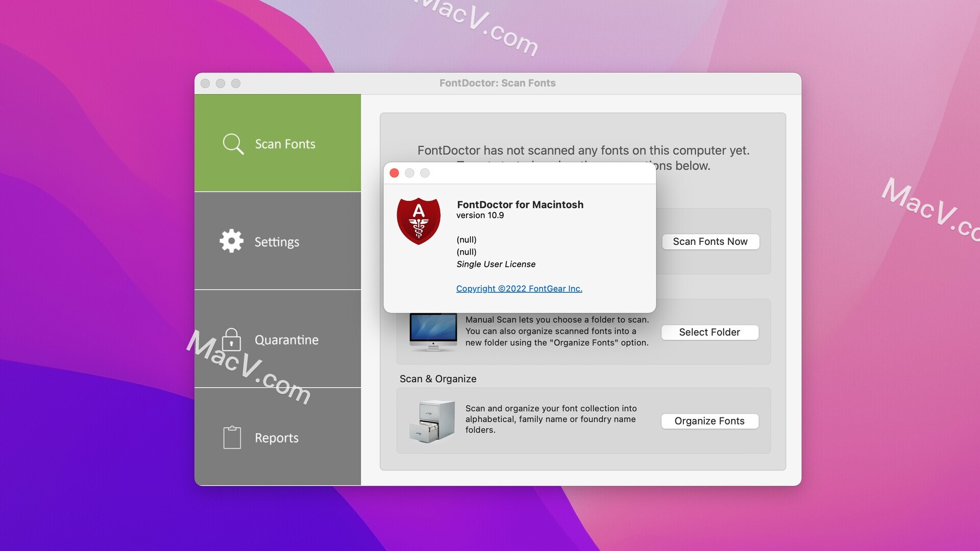The width and height of the screenshot is (980, 551).
Task: Click the dimmed minimize button of the About dialog
Action: (x=409, y=173)
